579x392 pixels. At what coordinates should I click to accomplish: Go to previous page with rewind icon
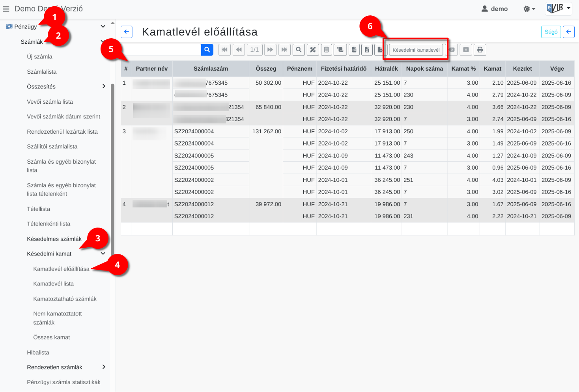click(239, 50)
